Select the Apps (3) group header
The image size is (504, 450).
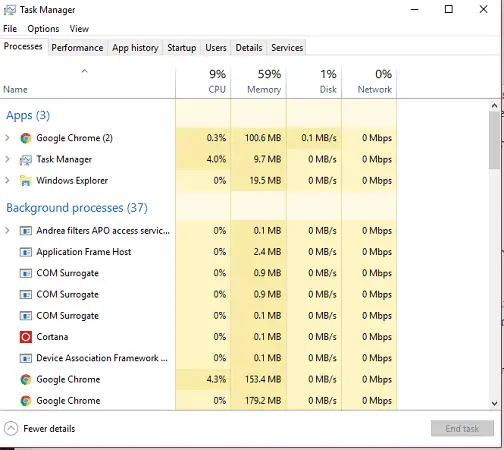click(28, 115)
